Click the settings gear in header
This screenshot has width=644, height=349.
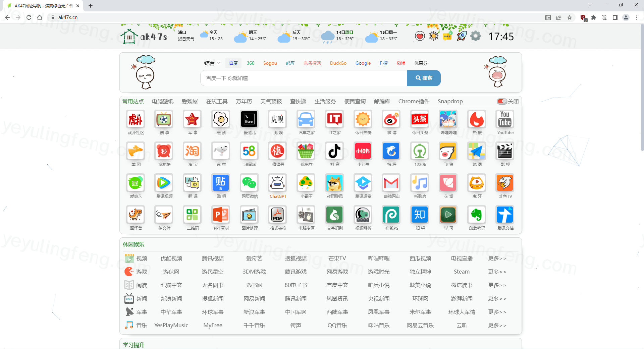(x=476, y=36)
